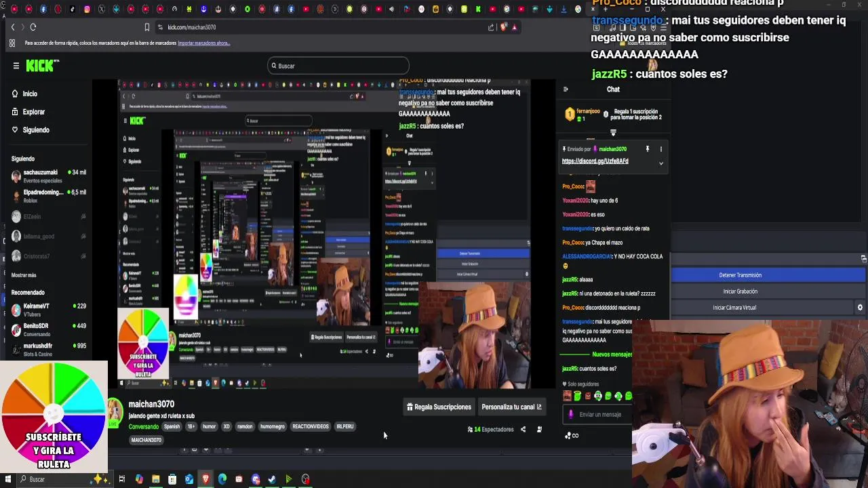
Task: Click the share stream icon
Action: [523, 429]
